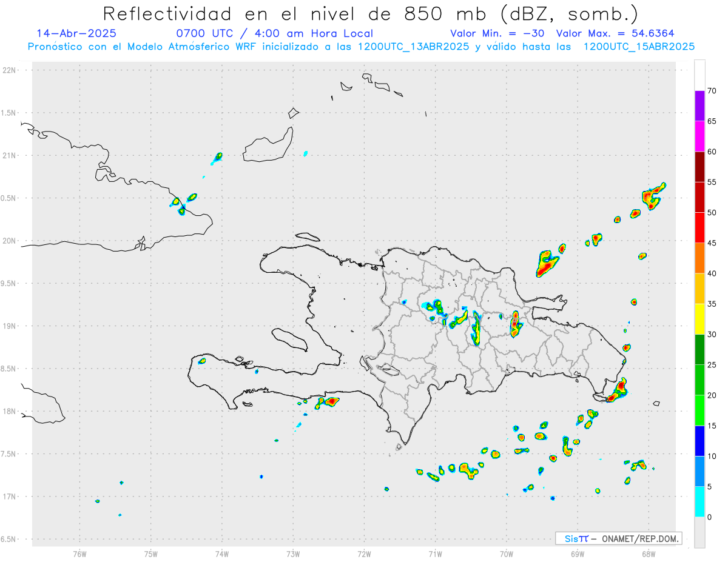Click the 'Valor Max. = 54.6364' text
Viewport: 728px width, 562px height.
(615, 33)
